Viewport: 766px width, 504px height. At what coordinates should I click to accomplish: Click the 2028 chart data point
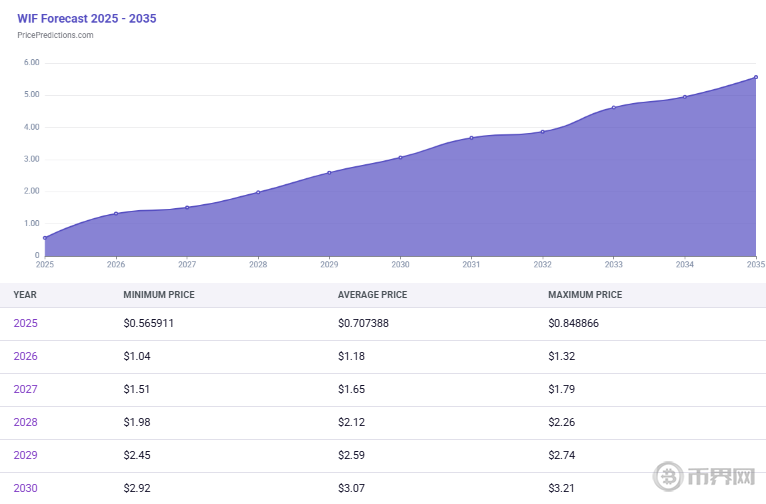[258, 192]
